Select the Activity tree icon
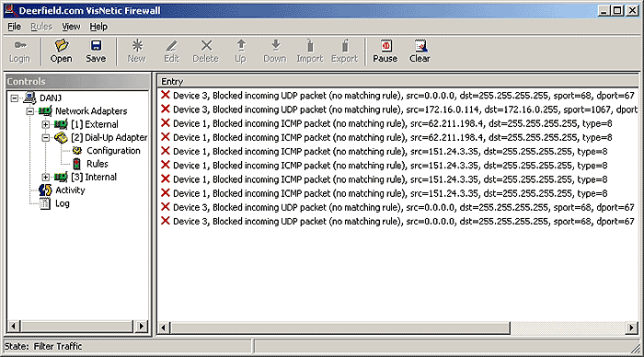This screenshot has height=357, width=644. click(x=45, y=190)
